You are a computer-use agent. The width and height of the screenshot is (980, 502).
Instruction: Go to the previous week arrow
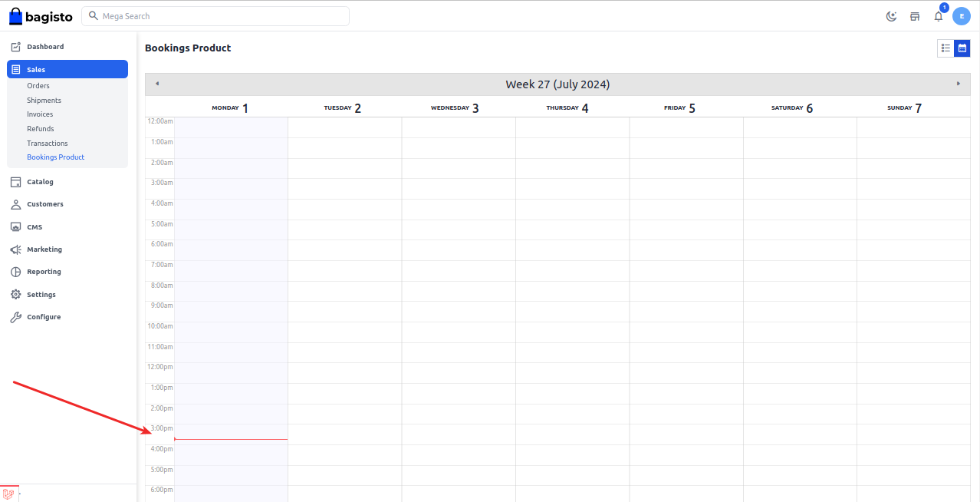[157, 84]
